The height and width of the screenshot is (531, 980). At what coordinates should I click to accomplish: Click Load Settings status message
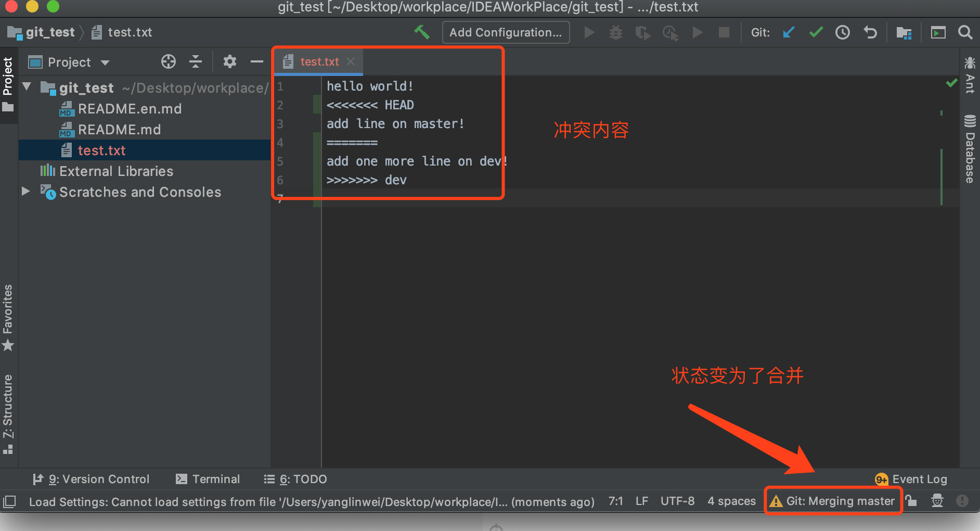click(x=312, y=502)
